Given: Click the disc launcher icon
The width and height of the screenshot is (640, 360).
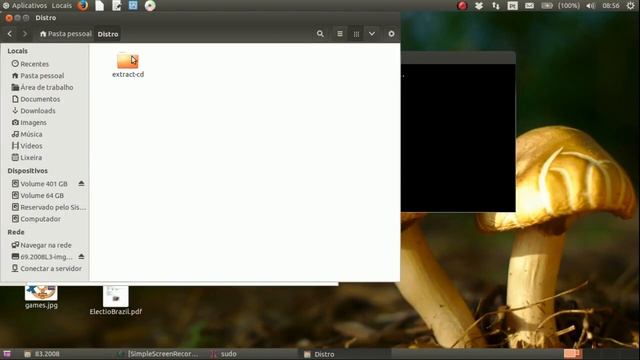Looking at the screenshot, I should pos(150,5).
